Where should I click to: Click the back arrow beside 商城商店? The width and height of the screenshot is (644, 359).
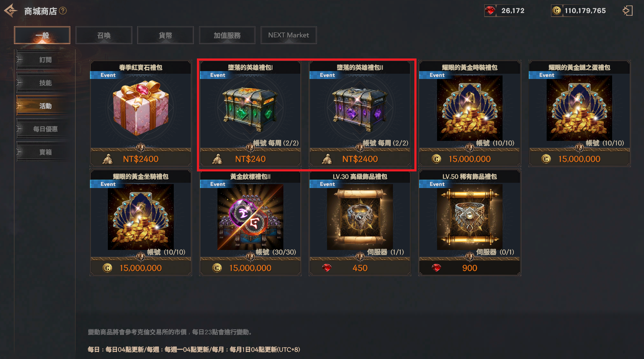pos(10,10)
